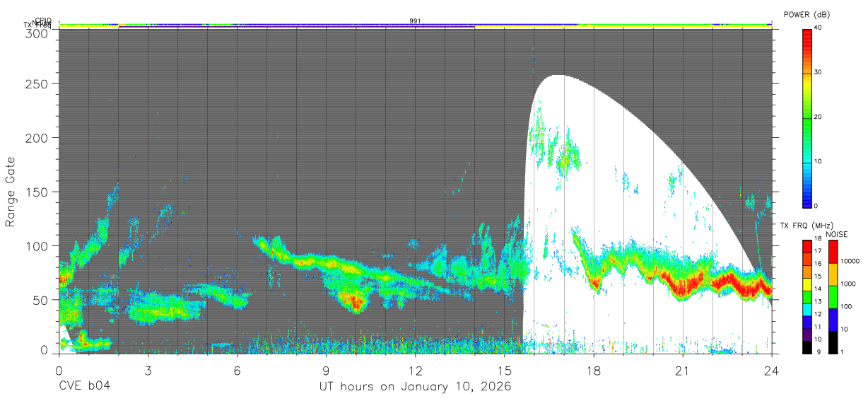Select the 200 tick on Range Gate axis
This screenshot has height=401, width=868.
37,137
